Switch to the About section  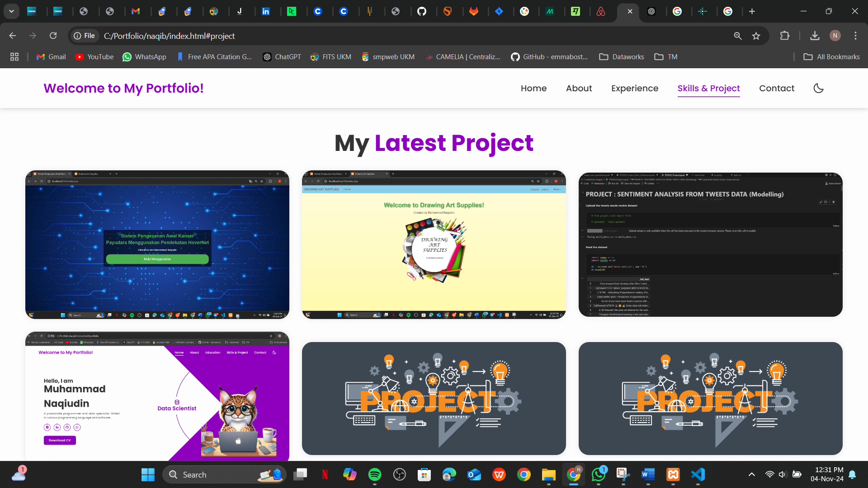pyautogui.click(x=579, y=88)
